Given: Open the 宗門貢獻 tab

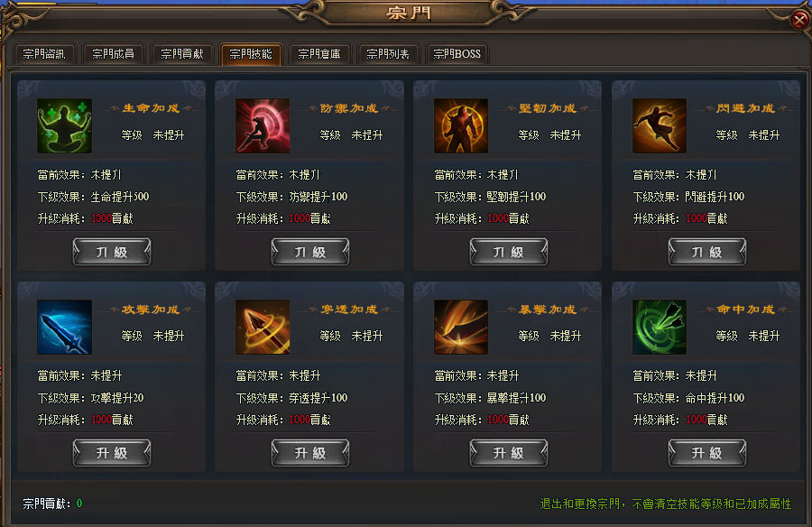Looking at the screenshot, I should click(181, 54).
